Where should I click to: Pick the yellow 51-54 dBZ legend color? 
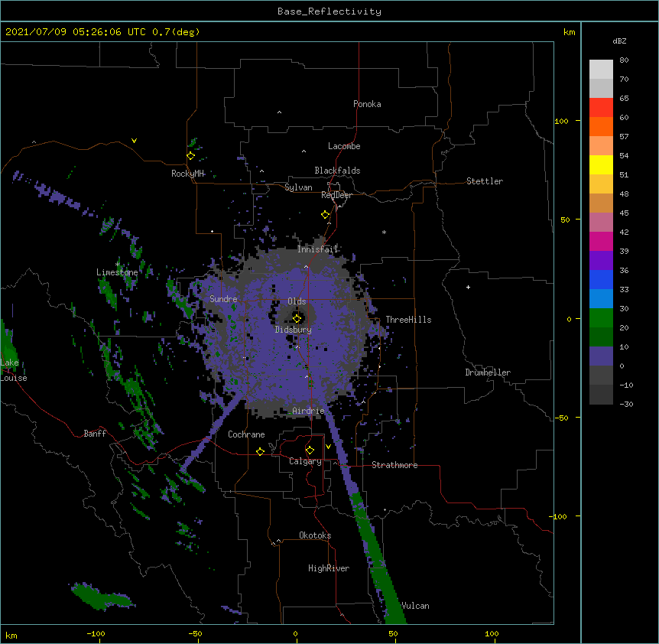[x=601, y=164]
